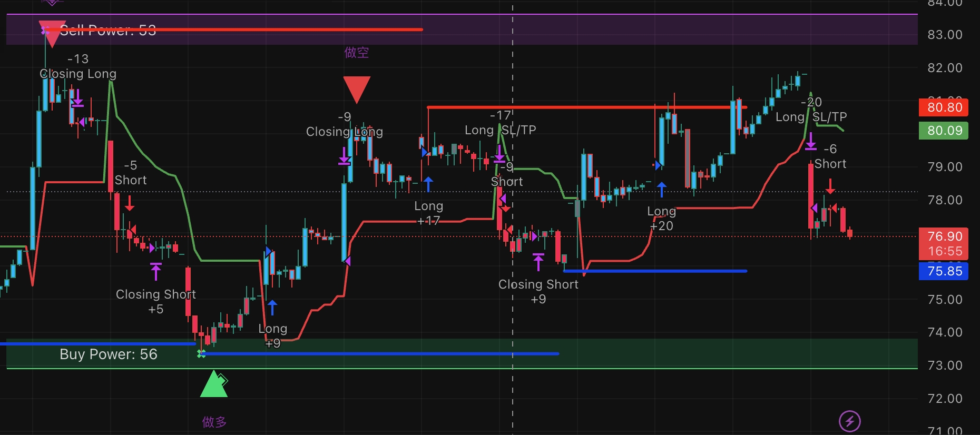The width and height of the screenshot is (980, 435).
Task: Select the large green triangle above 做多
Action: [x=213, y=383]
